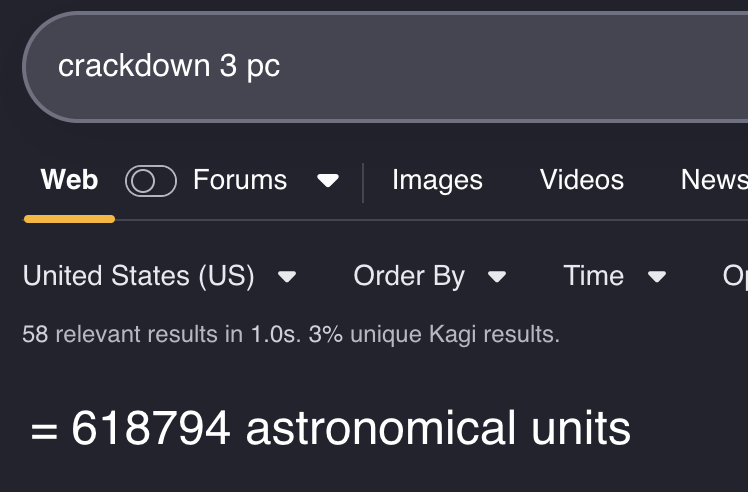The width and height of the screenshot is (748, 492).
Task: Select the Web results tab
Action: coord(69,180)
